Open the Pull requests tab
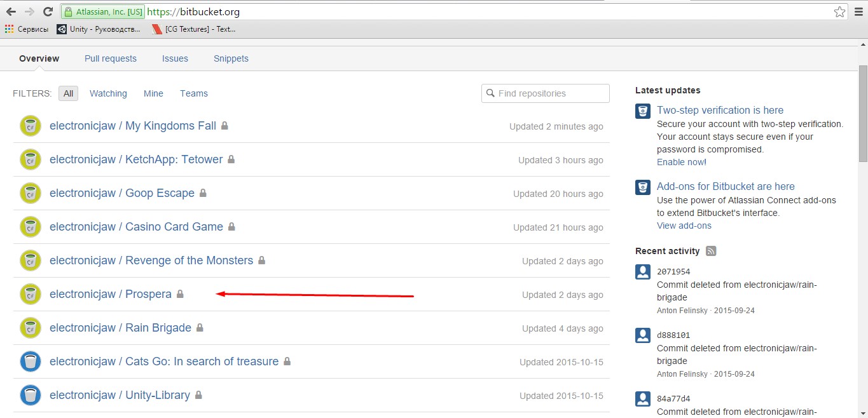Viewport: 868px width, 418px height. point(111,58)
